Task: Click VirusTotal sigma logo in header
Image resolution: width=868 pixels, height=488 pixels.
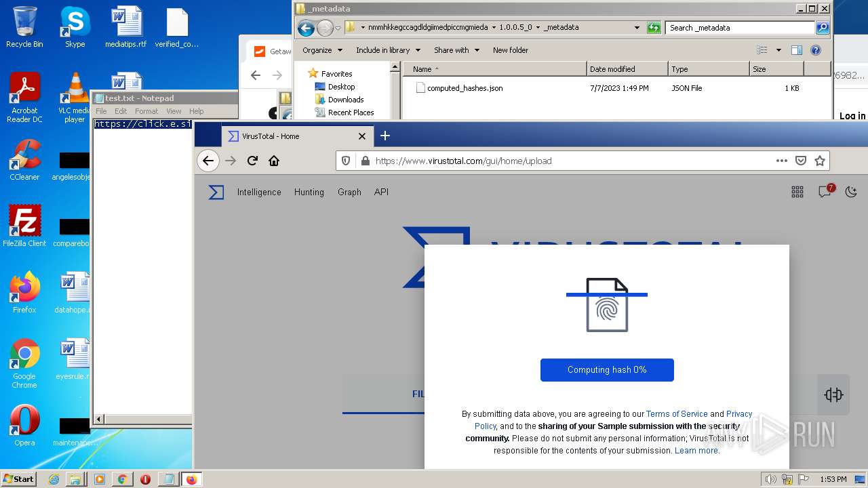Action: (x=216, y=192)
